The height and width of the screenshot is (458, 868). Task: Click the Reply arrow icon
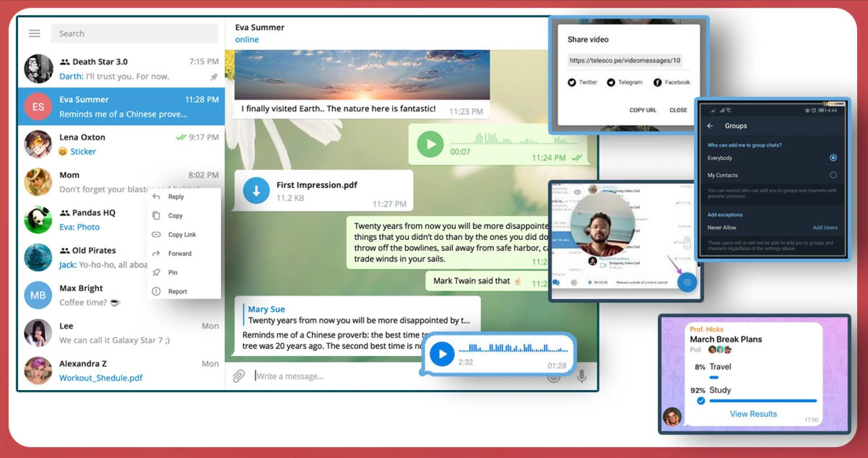(x=156, y=197)
